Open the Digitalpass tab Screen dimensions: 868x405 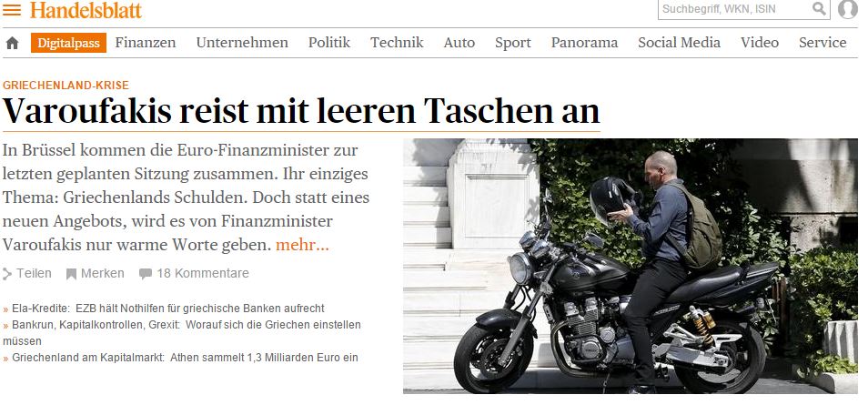pos(68,43)
